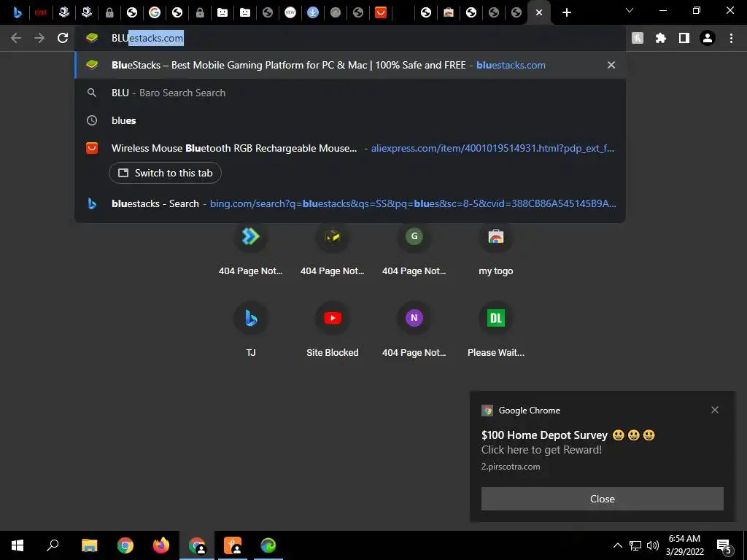
Task: Click the address bar containing BLUestacks.com
Action: tap(350, 38)
